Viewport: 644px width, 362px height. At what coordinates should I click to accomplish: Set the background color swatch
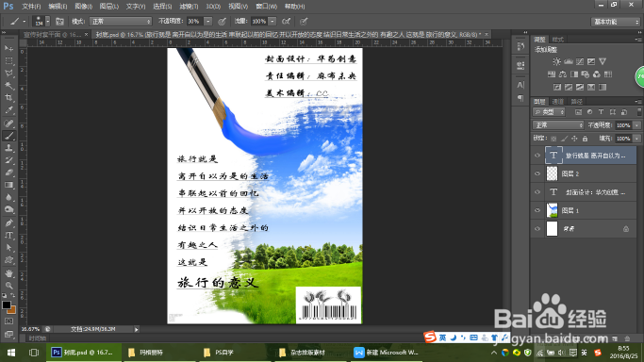point(12,311)
